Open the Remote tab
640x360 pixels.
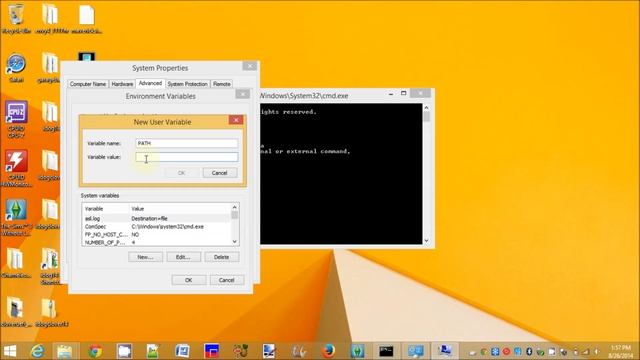pyautogui.click(x=222, y=84)
